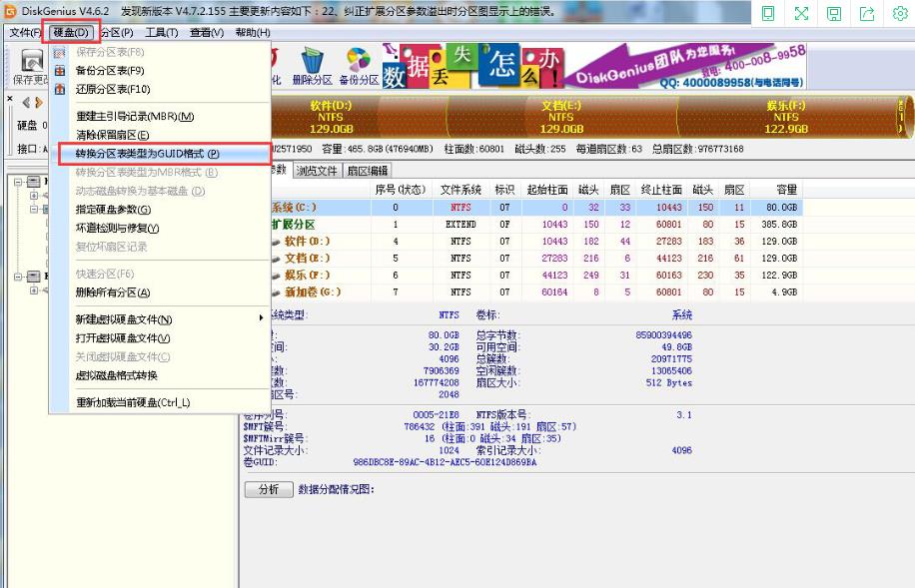Select 重新加载当前硬盘(Ctrl_L) entry
The height and width of the screenshot is (588, 915).
coord(161,402)
